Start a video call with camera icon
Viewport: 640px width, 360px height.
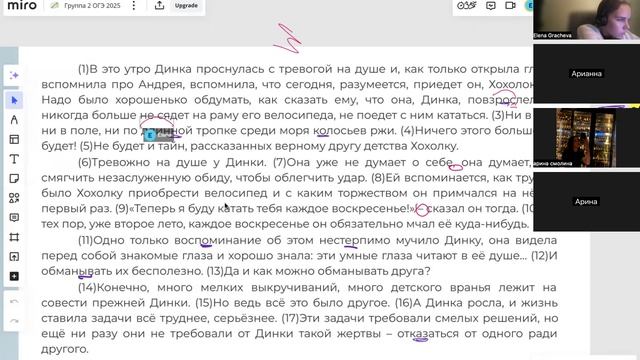(x=510, y=5)
